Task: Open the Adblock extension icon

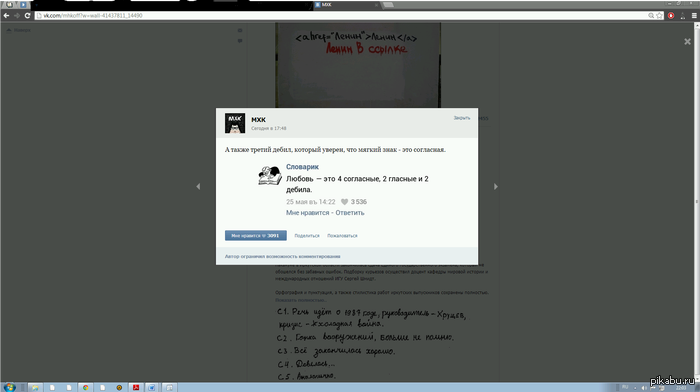Action: (x=671, y=16)
